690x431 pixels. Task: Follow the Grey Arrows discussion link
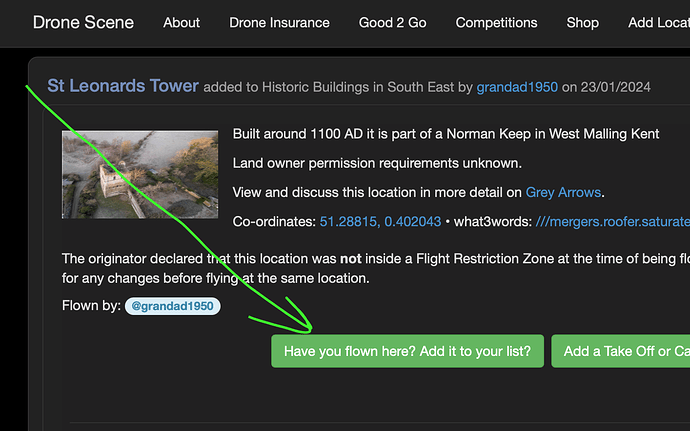pyautogui.click(x=564, y=192)
